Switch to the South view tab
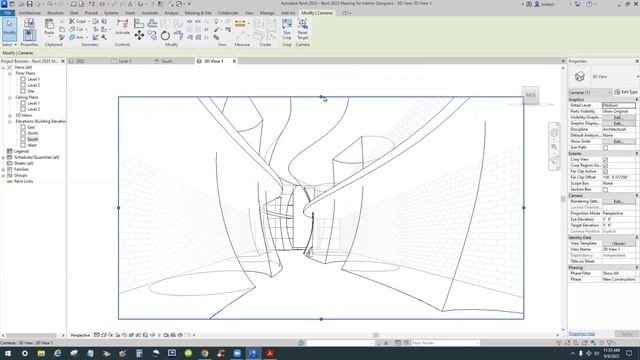 [x=167, y=61]
